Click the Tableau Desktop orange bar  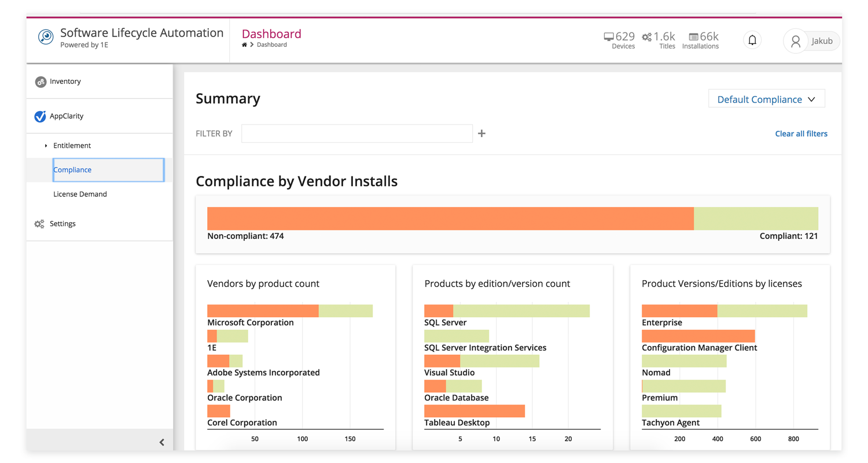[x=475, y=411]
